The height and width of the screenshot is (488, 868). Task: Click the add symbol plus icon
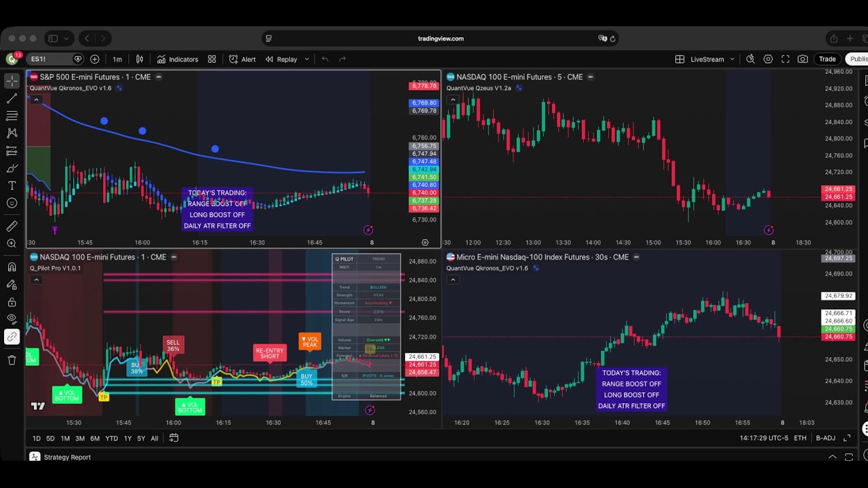(x=94, y=59)
